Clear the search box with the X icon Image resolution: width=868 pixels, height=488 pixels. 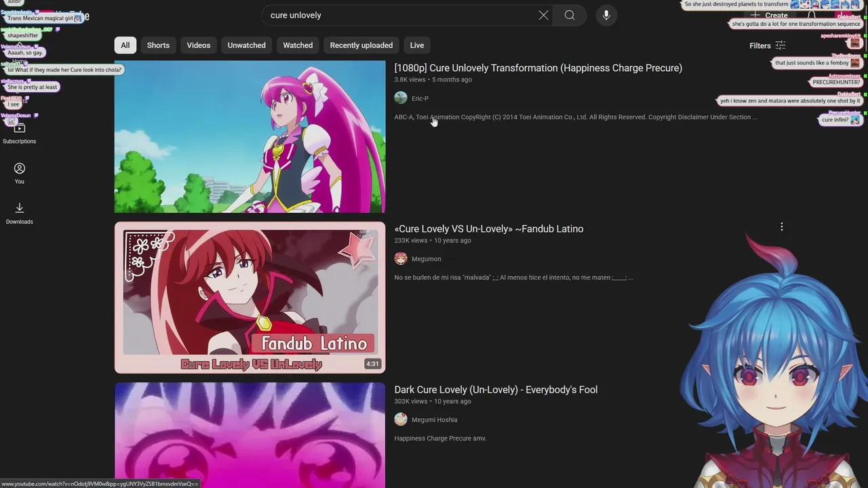543,15
